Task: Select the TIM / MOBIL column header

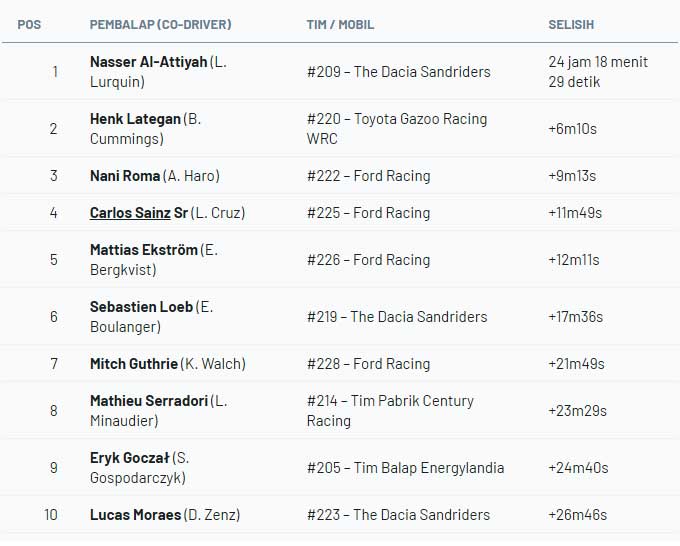Action: [340, 24]
